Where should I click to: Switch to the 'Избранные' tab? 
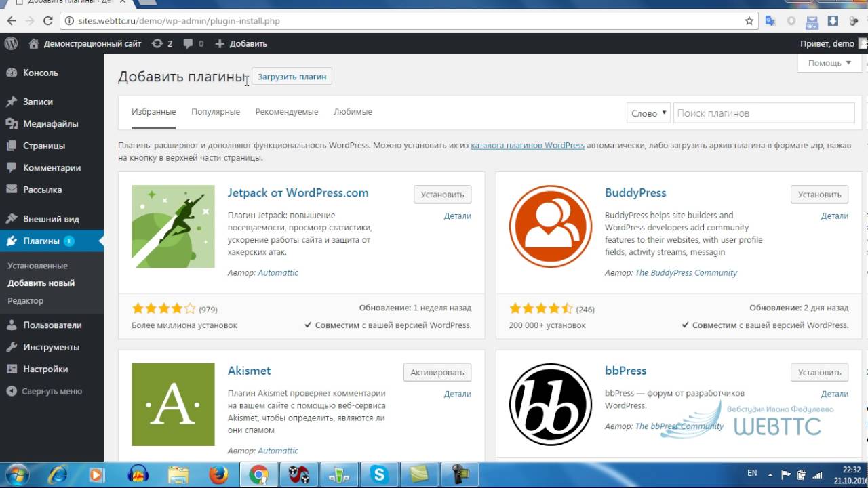pos(154,112)
